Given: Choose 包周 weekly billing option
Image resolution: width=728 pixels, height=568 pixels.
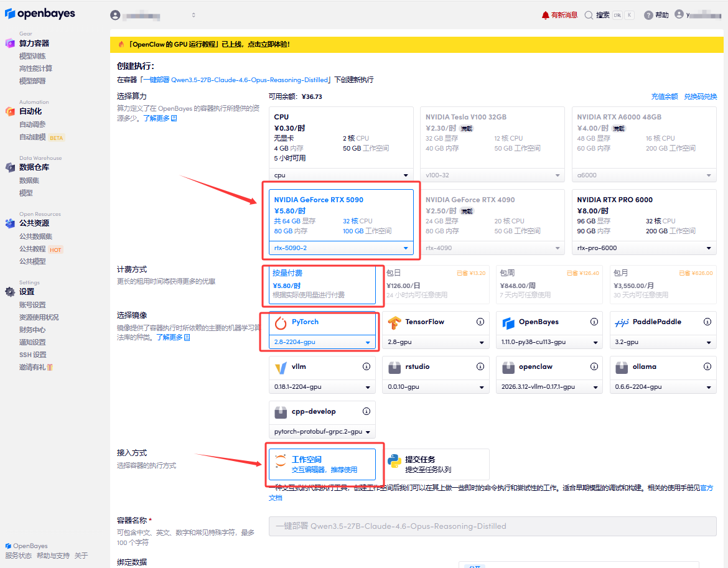Looking at the screenshot, I should coord(549,284).
